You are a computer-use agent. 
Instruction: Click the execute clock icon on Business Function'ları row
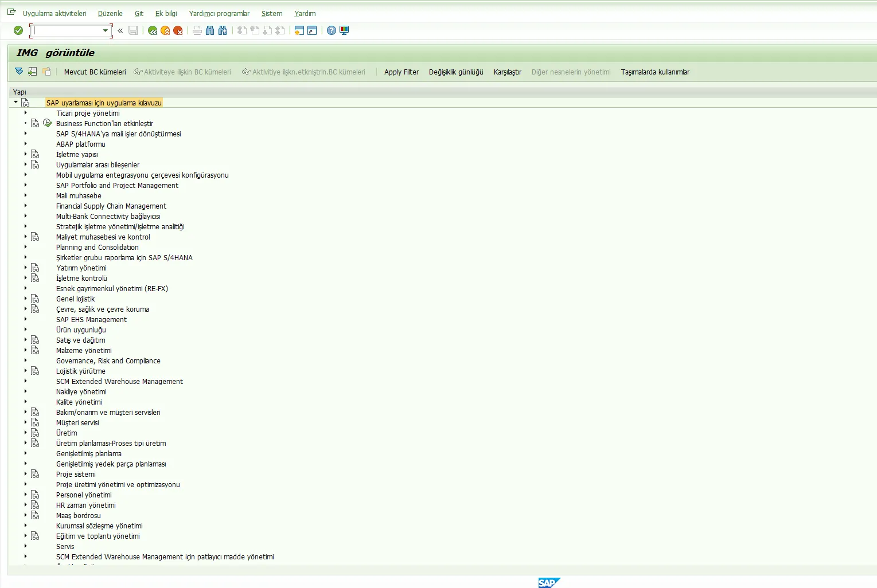pos(48,123)
